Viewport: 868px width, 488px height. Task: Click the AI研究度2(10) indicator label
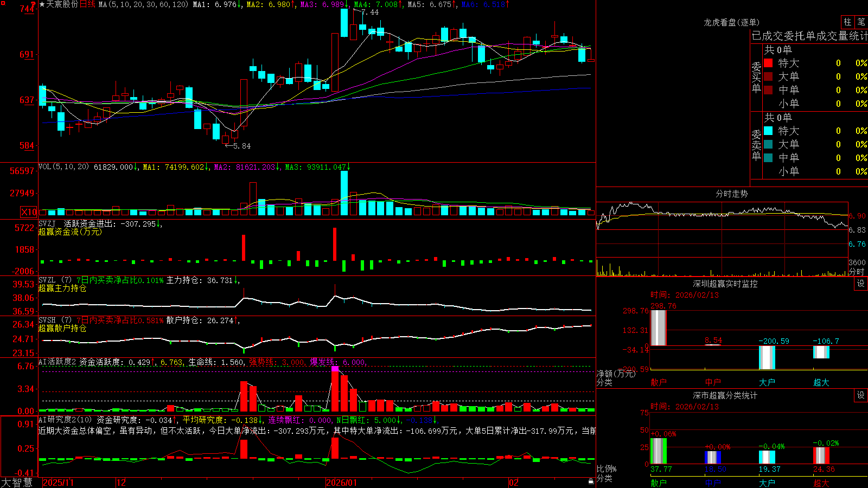(65, 420)
